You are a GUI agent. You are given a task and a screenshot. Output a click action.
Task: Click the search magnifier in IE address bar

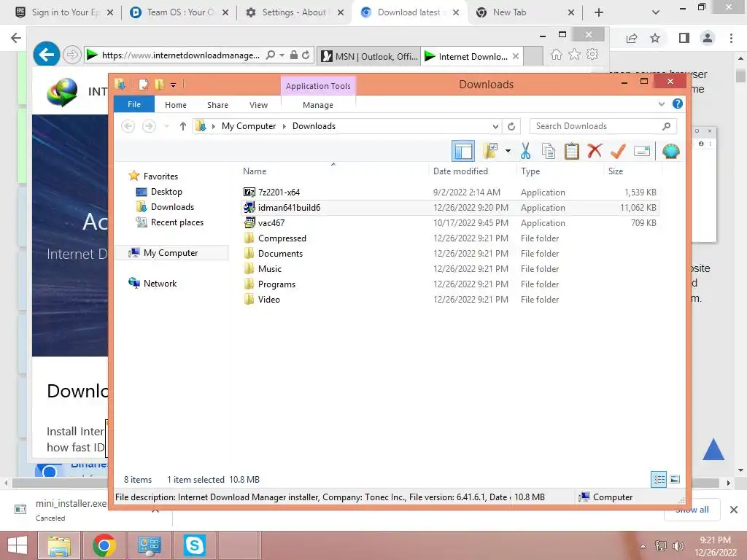click(x=271, y=55)
